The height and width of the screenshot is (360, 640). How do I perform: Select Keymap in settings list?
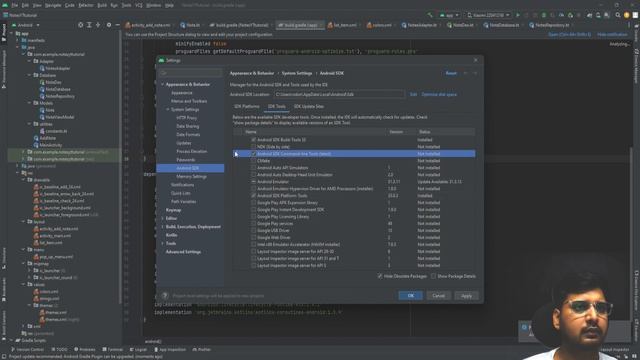(x=173, y=210)
